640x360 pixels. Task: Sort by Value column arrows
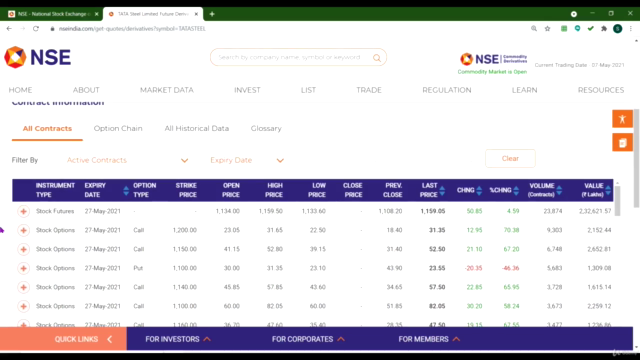click(608, 190)
